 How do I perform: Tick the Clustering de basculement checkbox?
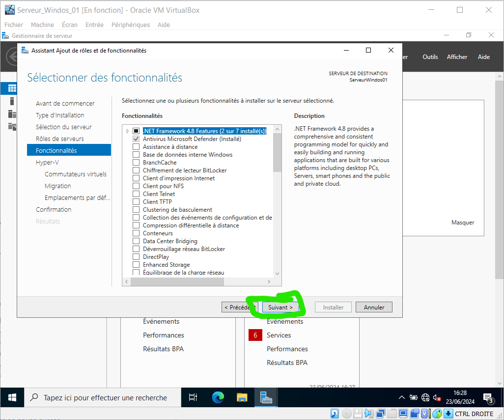click(136, 210)
